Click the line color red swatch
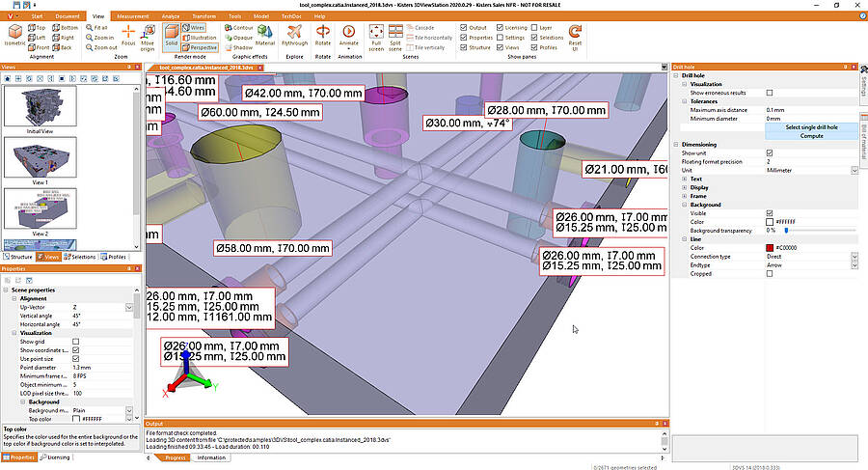Viewport: 868px width, 470px height. (770, 248)
